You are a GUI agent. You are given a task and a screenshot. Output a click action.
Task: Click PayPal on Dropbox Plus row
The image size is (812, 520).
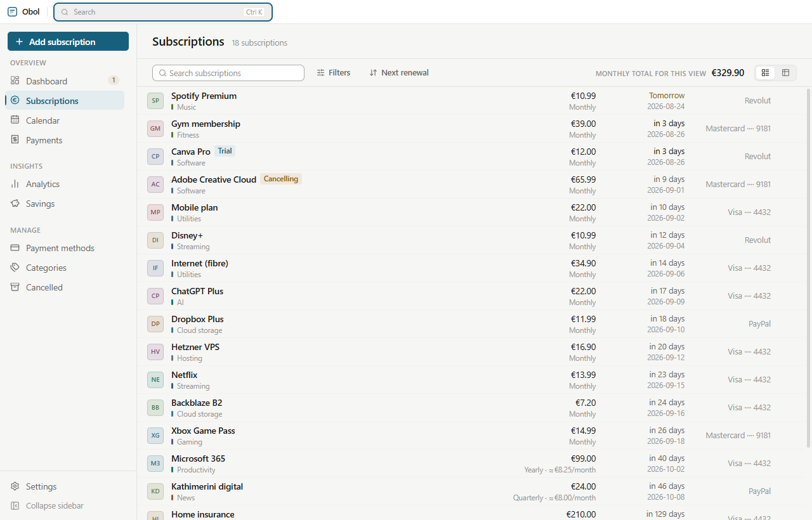coord(759,323)
